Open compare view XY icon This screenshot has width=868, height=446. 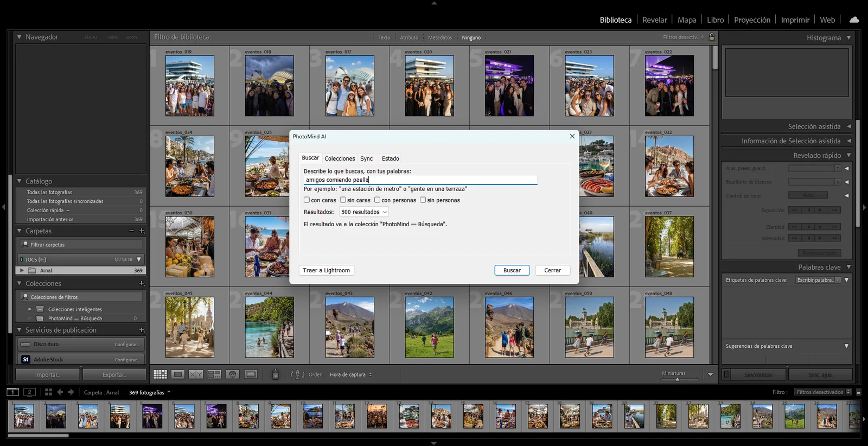[195, 374]
